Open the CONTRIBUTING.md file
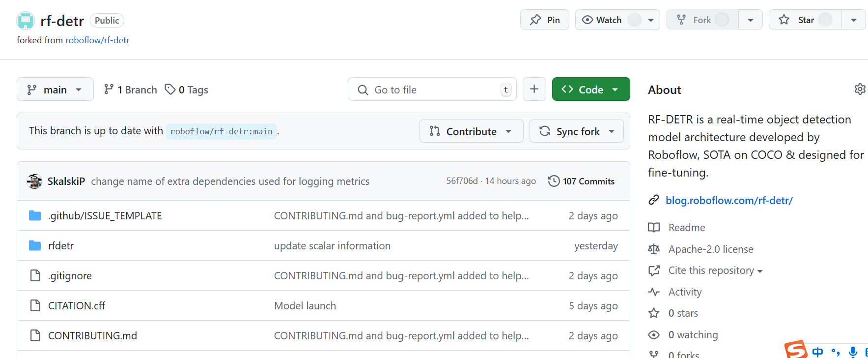The height and width of the screenshot is (358, 868). (x=92, y=336)
